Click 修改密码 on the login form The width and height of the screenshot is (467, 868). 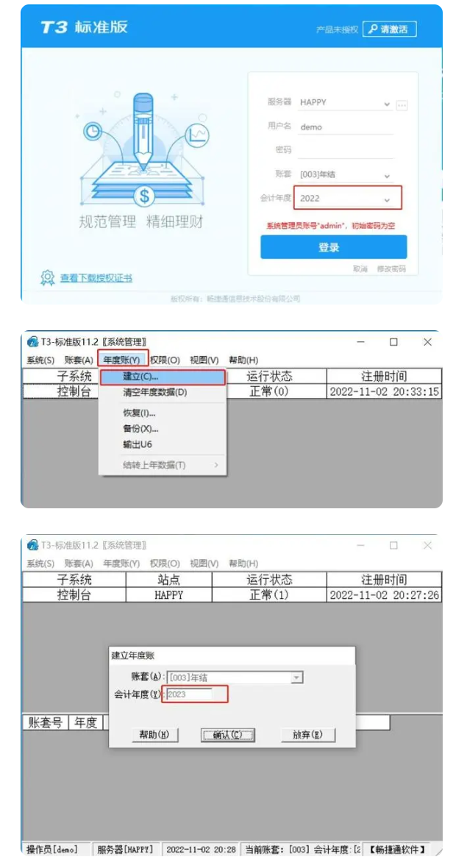[391, 268]
